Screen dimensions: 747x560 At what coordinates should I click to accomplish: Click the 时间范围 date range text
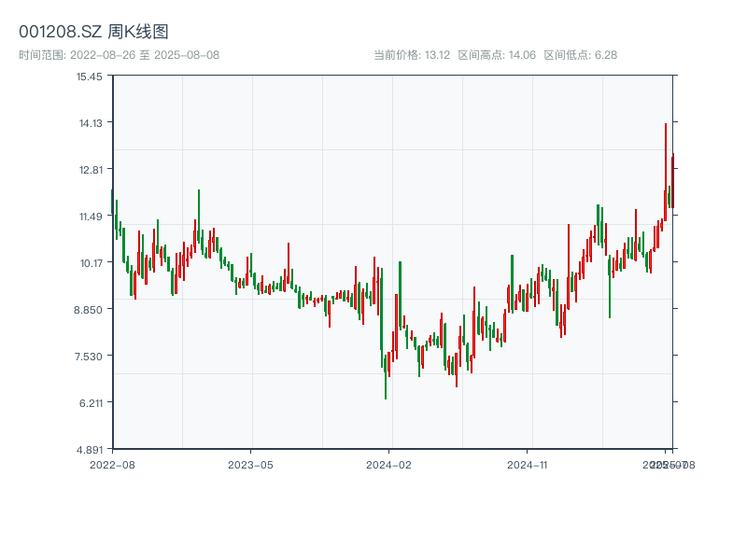click(x=120, y=55)
